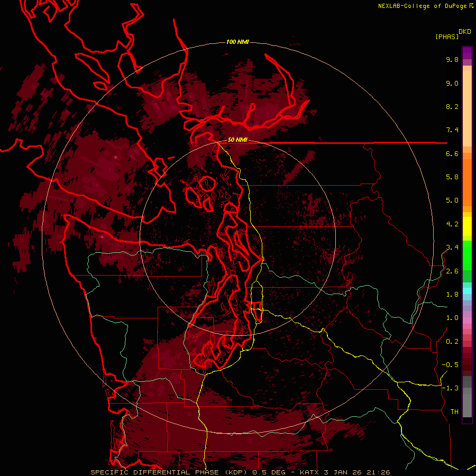Screen dimensions: 476x476
Task: Click the 3 JAN 26 21:26 timestamp
Action: [356, 472]
